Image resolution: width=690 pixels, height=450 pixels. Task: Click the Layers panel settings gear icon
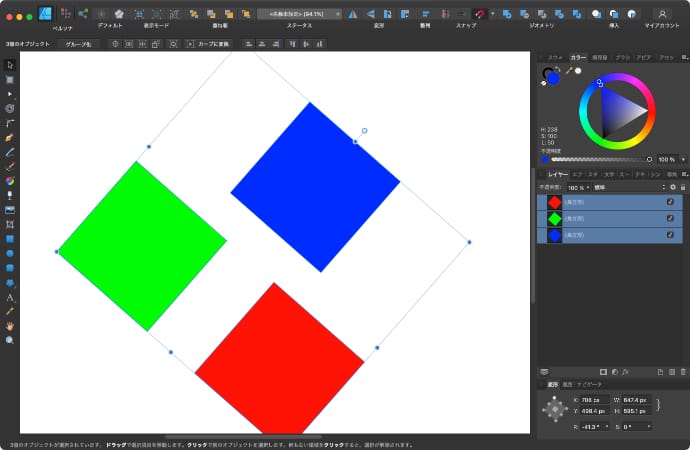pos(672,187)
